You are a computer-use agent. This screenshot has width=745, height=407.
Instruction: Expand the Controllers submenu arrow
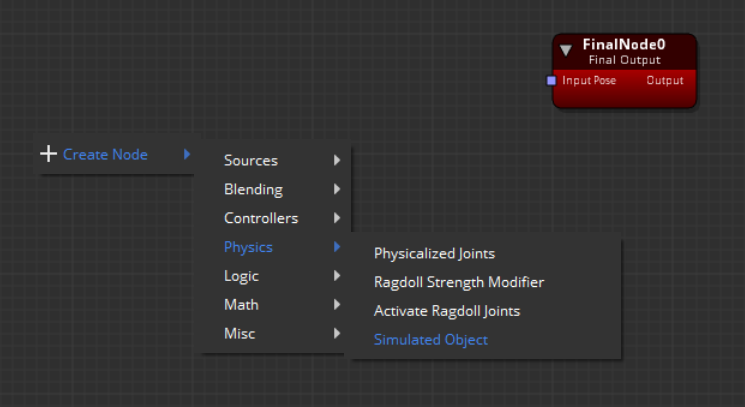point(337,218)
